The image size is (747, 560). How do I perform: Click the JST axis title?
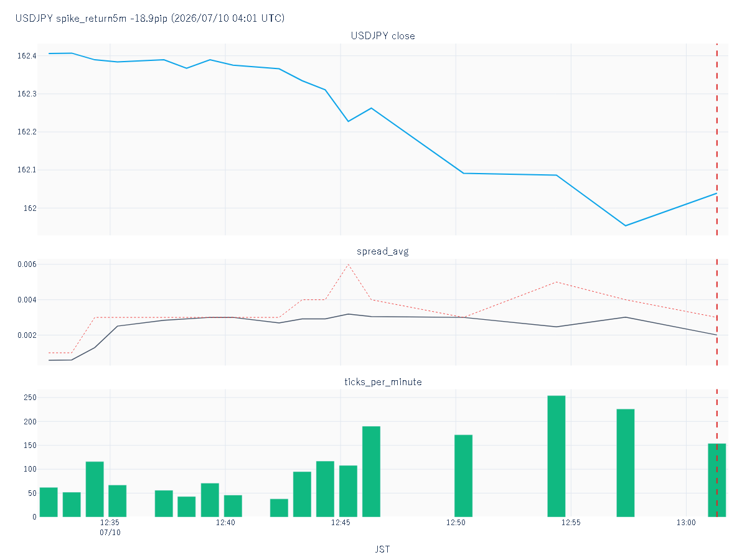pos(383,549)
